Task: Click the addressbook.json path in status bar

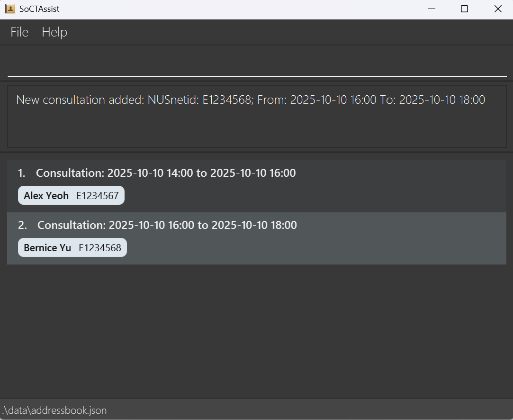Action: [x=54, y=411]
